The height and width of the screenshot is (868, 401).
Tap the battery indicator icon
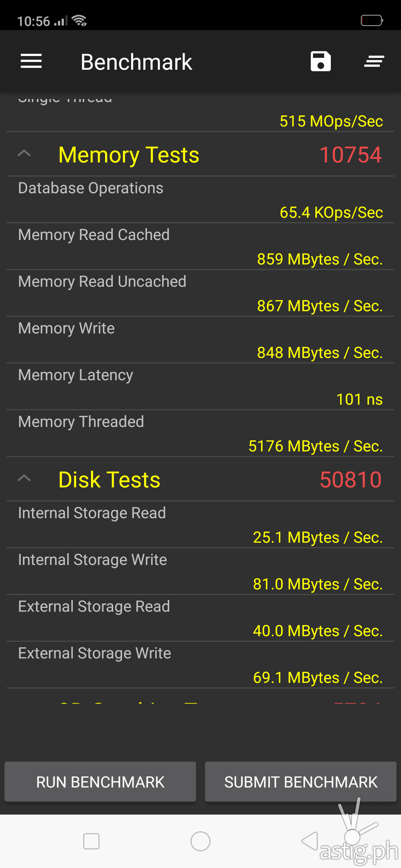pos(372,20)
